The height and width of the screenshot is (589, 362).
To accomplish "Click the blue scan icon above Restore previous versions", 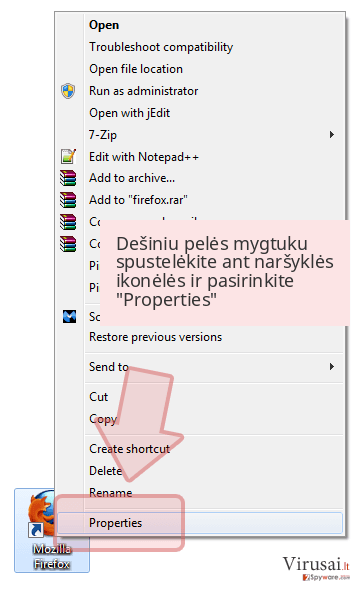I will click(x=69, y=317).
